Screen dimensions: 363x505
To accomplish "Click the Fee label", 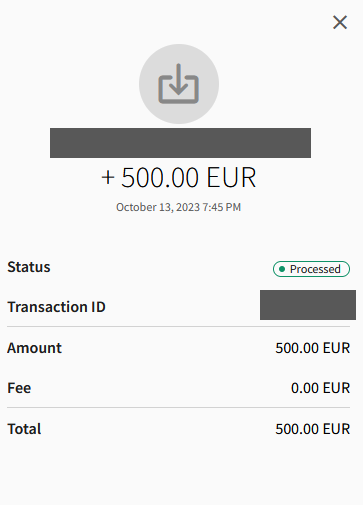I will tap(19, 388).
